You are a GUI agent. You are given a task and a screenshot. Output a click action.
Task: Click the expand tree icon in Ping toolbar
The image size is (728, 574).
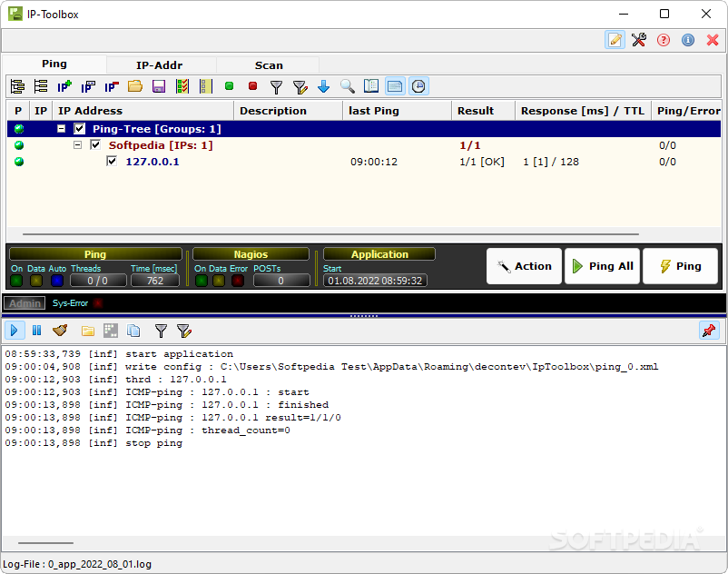pos(17,86)
